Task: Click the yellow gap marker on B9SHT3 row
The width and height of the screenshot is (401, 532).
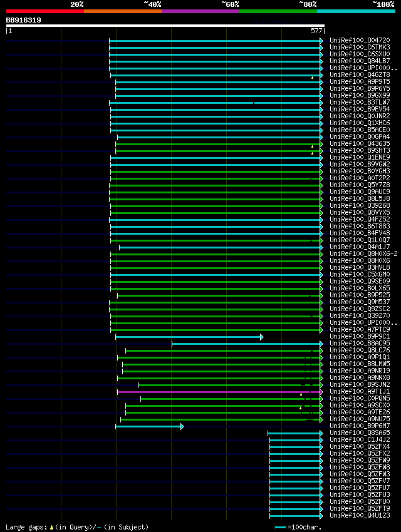Action: click(312, 154)
